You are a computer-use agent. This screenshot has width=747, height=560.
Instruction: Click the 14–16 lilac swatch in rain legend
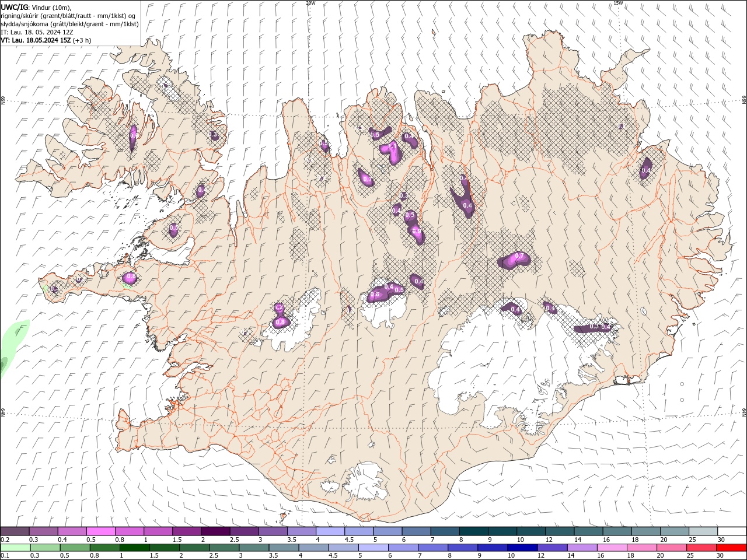click(581, 548)
